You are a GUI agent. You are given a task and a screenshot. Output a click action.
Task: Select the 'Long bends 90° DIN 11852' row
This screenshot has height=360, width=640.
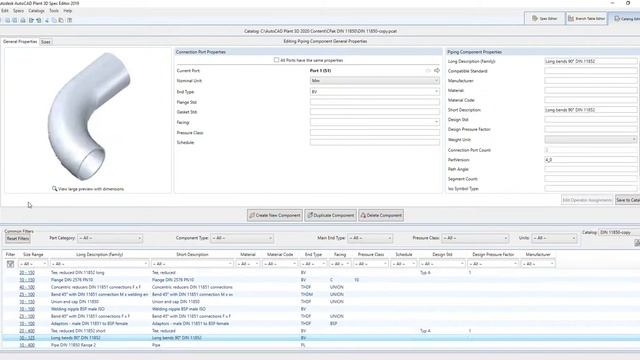click(320, 338)
